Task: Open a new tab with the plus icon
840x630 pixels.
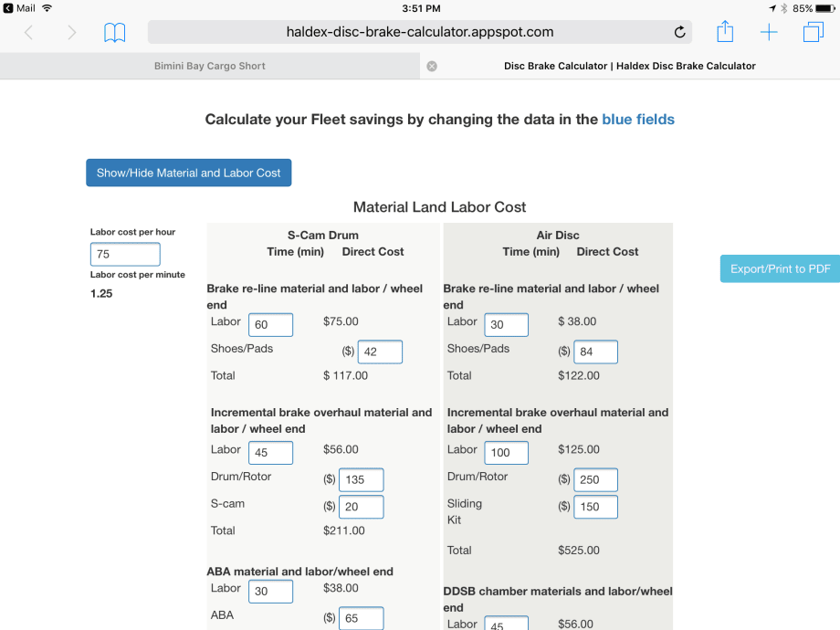Action: tap(769, 31)
